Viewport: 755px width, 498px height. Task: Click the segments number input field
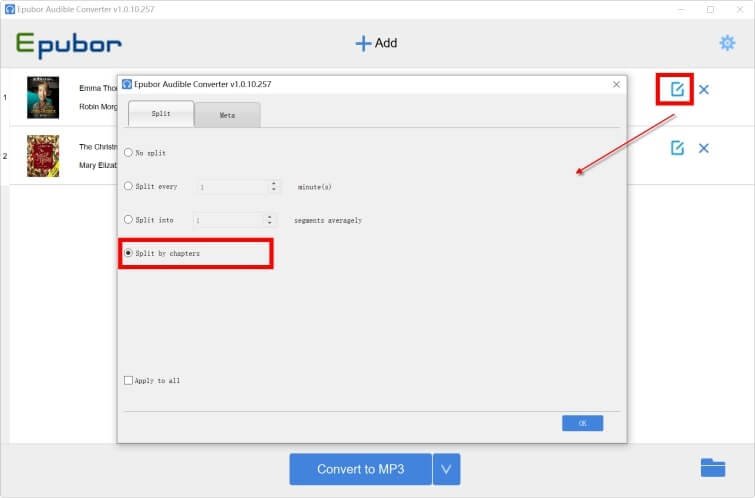(x=229, y=220)
